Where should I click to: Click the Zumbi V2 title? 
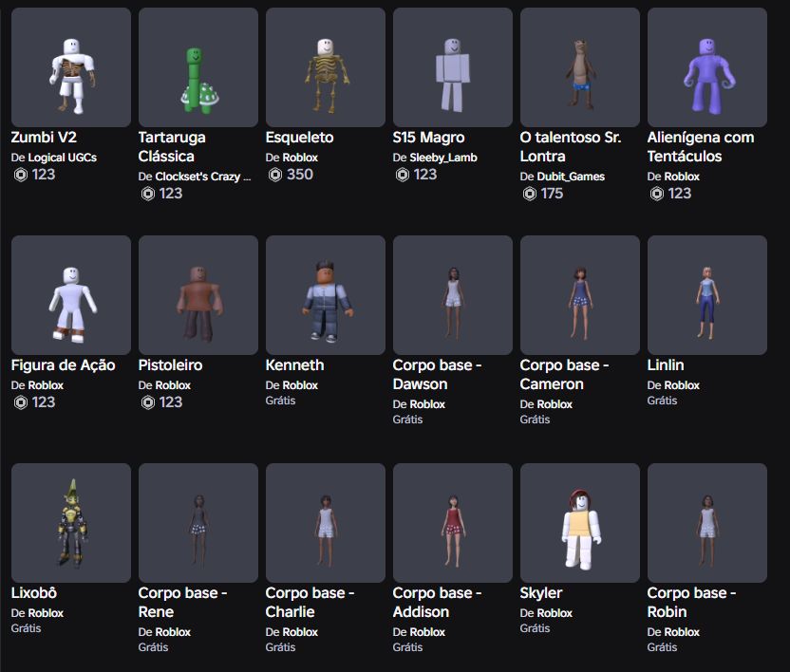tap(44, 137)
